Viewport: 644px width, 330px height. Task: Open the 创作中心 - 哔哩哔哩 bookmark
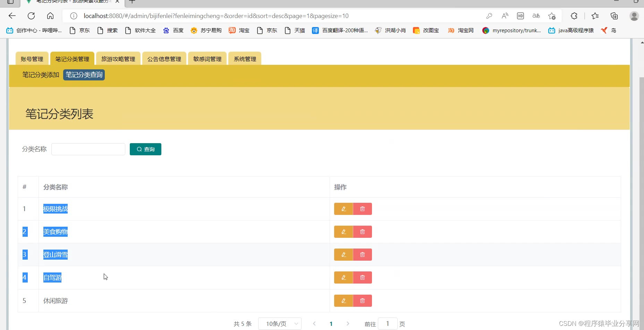pos(34,31)
